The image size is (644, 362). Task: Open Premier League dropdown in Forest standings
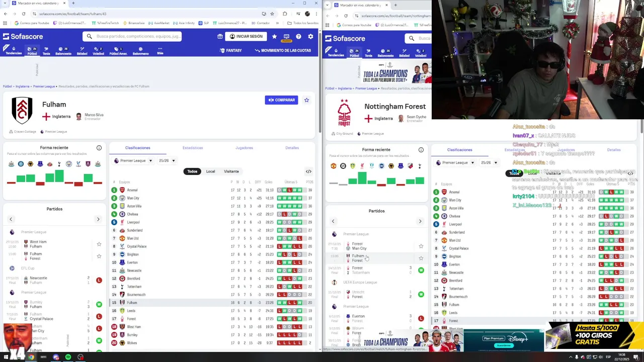coord(455,163)
